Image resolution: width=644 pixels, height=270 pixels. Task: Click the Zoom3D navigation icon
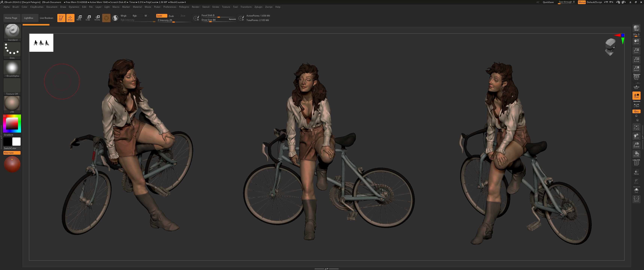[636, 145]
